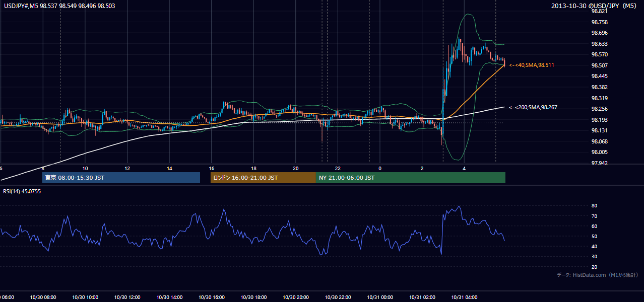This screenshot has height=302, width=644.
Task: Click hour tick 16 under the price chart
Action: (x=212, y=168)
